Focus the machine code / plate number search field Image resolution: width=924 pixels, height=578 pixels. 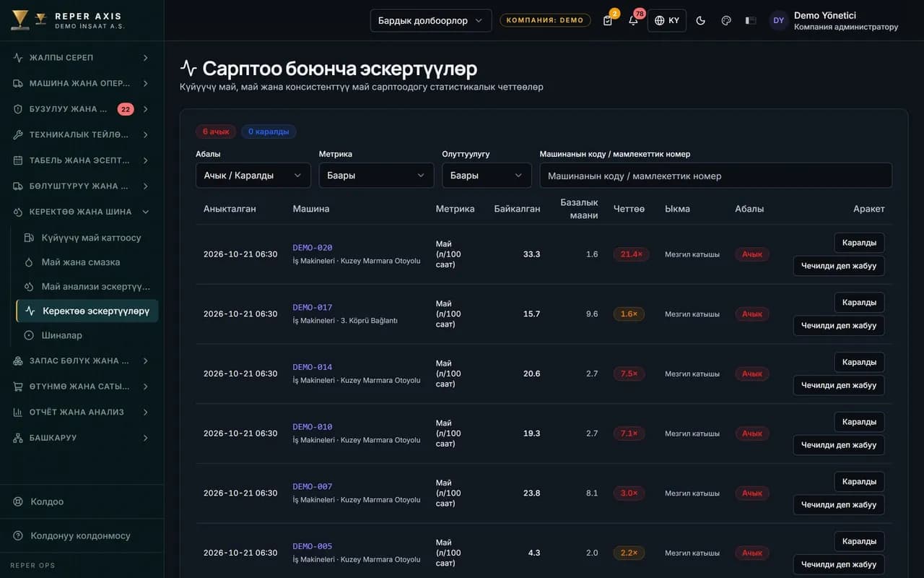(x=716, y=176)
